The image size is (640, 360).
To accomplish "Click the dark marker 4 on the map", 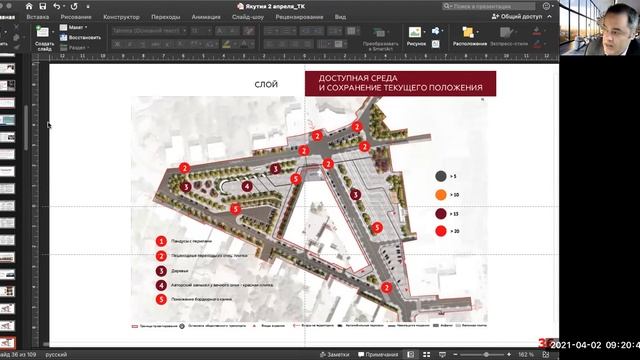I will click(x=247, y=187).
